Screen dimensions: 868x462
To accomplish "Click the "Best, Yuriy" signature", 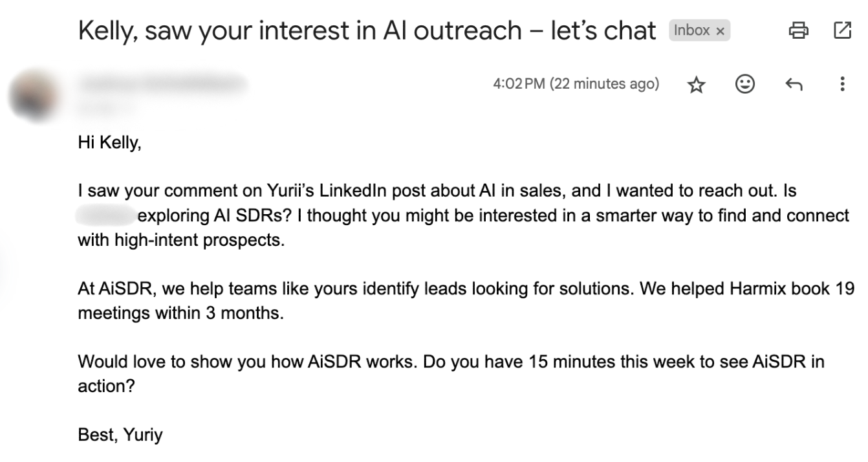I will click(x=120, y=435).
